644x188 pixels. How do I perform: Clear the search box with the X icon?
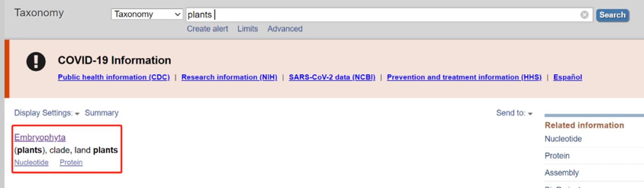pos(584,15)
